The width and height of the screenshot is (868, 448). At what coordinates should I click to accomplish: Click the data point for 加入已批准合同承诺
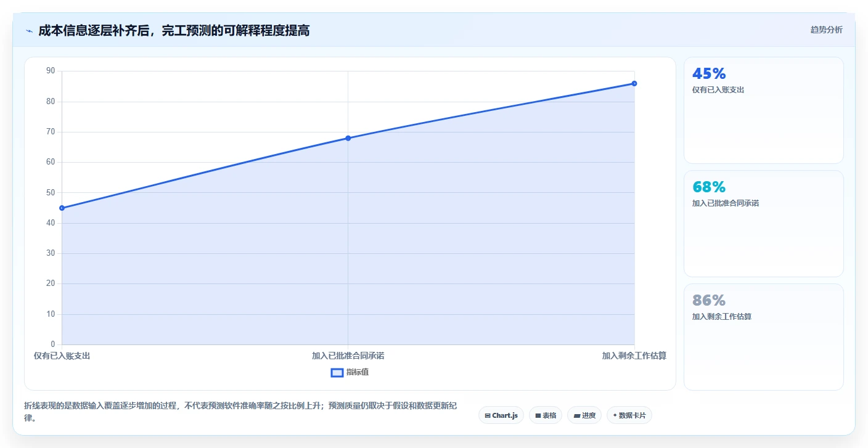click(x=348, y=138)
